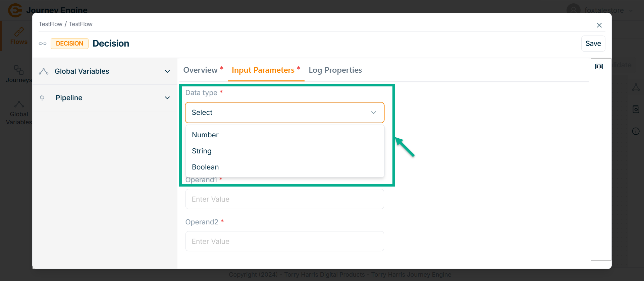
Task: Switch to the Log Properties tab
Action: pos(335,70)
